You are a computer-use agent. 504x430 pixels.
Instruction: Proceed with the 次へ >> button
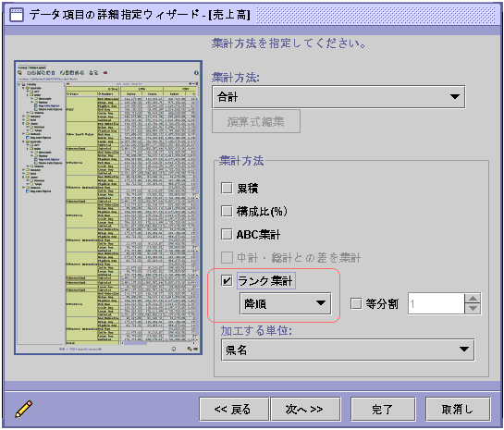point(305,409)
